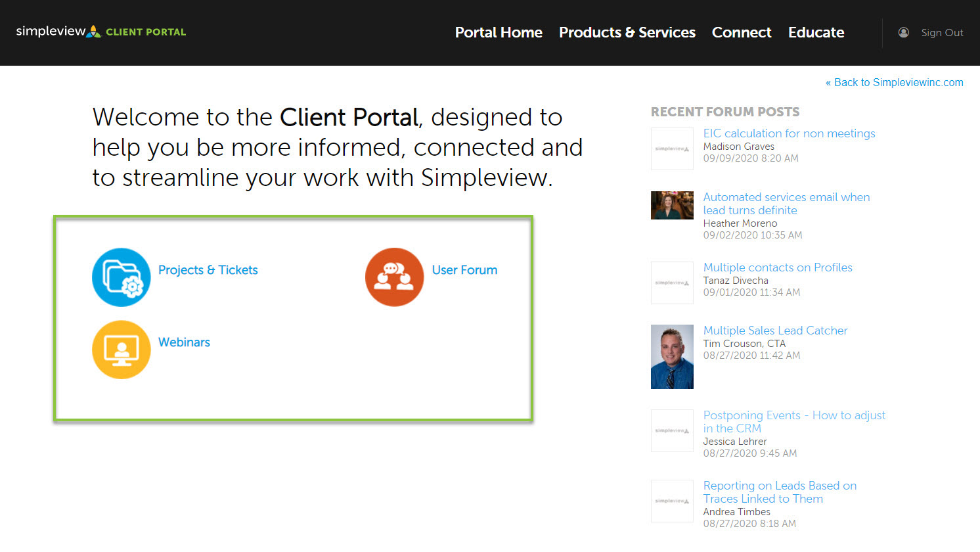Click Madison Graves' placeholder avatar
980x552 pixels.
(x=672, y=149)
